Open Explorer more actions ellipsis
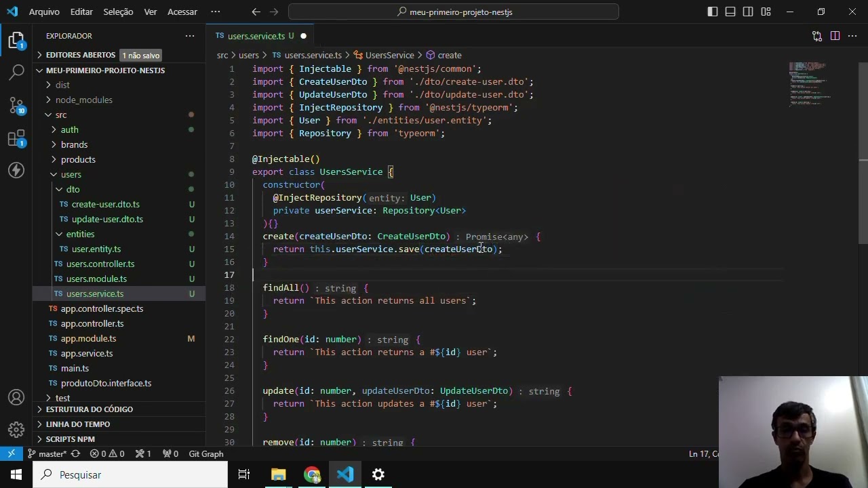Viewport: 868px width, 488px height. tap(190, 36)
